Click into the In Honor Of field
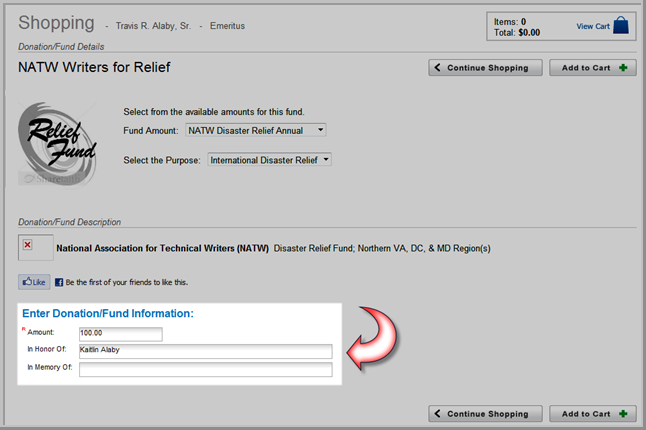646x430 pixels. coord(206,351)
